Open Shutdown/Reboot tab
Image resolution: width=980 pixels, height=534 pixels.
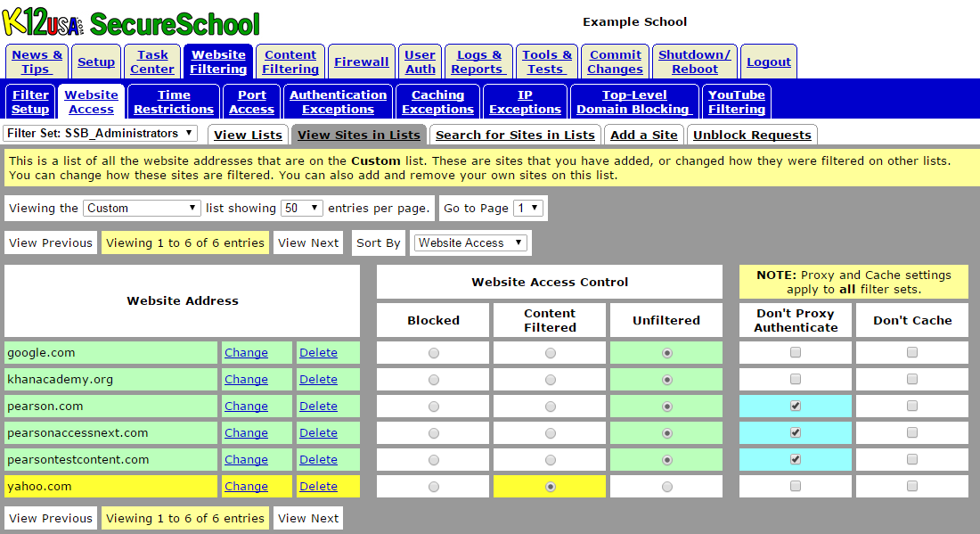click(x=694, y=62)
